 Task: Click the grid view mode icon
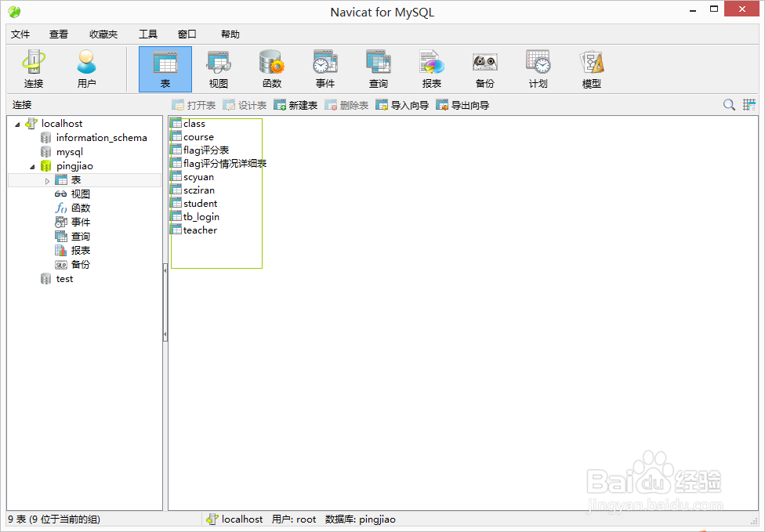click(749, 104)
